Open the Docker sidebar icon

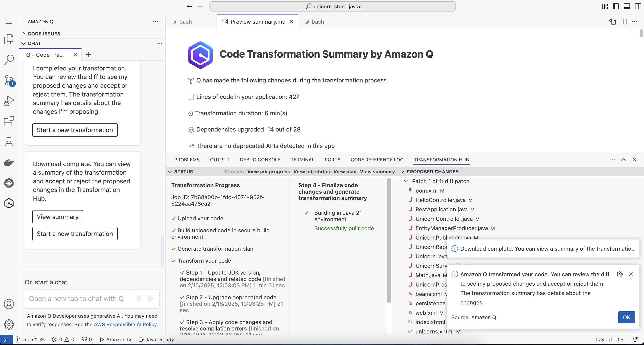coord(9,162)
